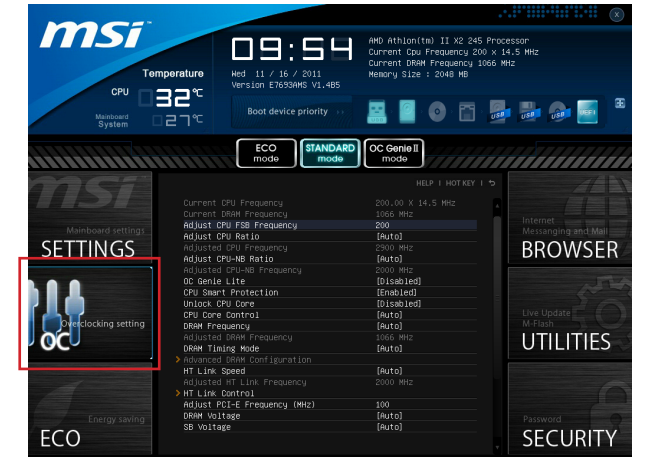This screenshot has height=474, width=660.
Task: Show the HOT KEY list
Action: (x=460, y=183)
